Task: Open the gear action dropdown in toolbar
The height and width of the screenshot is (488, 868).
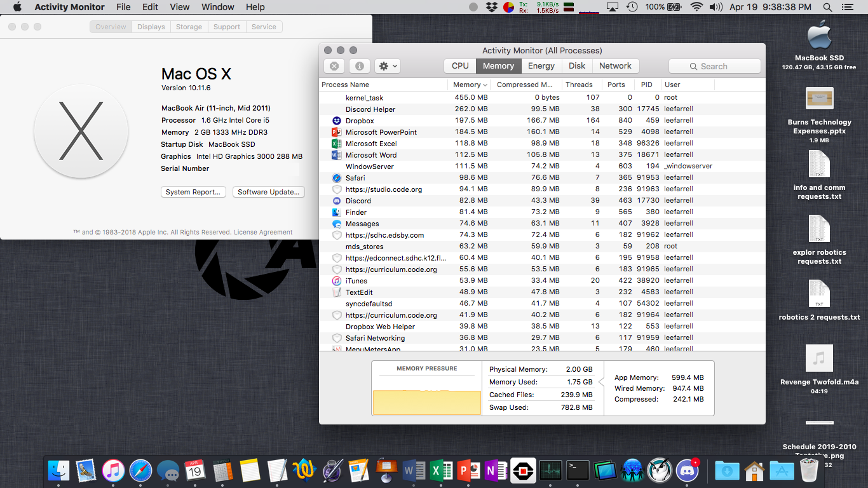Action: point(387,66)
